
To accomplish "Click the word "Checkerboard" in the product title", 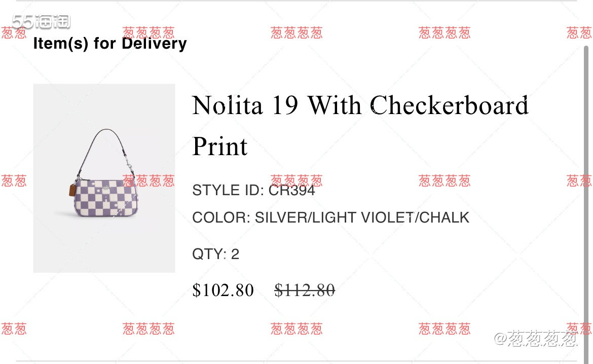I will tap(450, 106).
